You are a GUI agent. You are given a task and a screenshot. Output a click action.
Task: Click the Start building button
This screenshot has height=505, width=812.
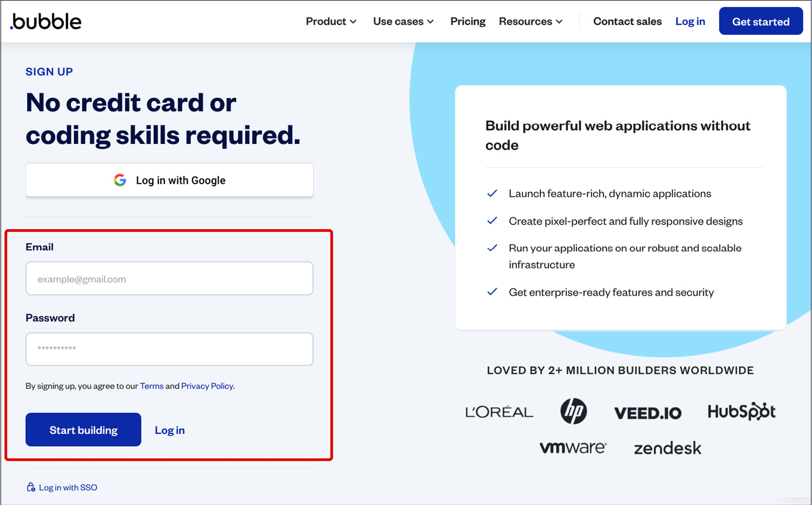pyautogui.click(x=83, y=430)
